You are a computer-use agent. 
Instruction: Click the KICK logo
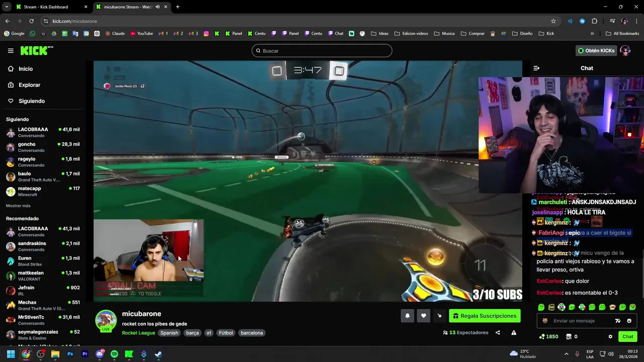click(x=37, y=50)
